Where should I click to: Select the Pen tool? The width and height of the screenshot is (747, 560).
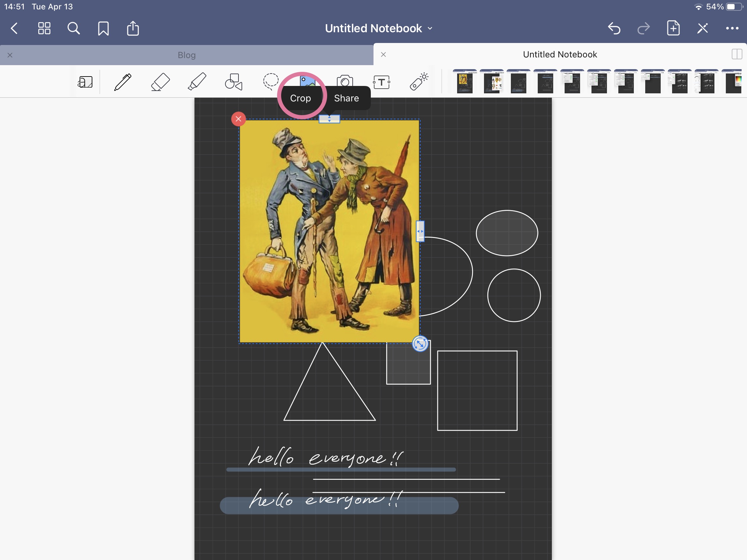123,82
